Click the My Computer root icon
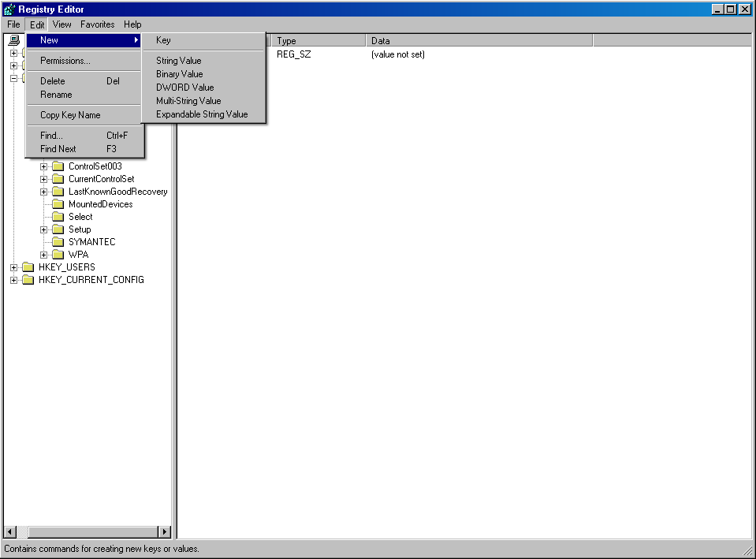The width and height of the screenshot is (756, 559). (14, 40)
